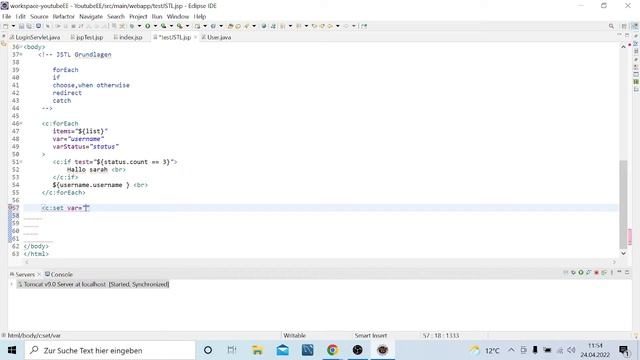Click the New file toolbar icon
Screen dimensions: 640x360
(x=6, y=26)
